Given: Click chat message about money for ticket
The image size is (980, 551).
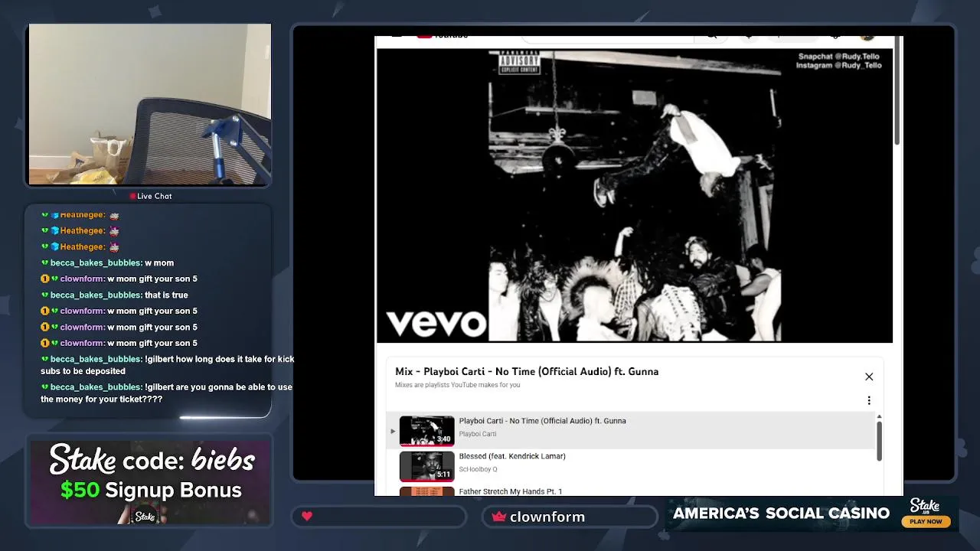Looking at the screenshot, I should tap(167, 393).
